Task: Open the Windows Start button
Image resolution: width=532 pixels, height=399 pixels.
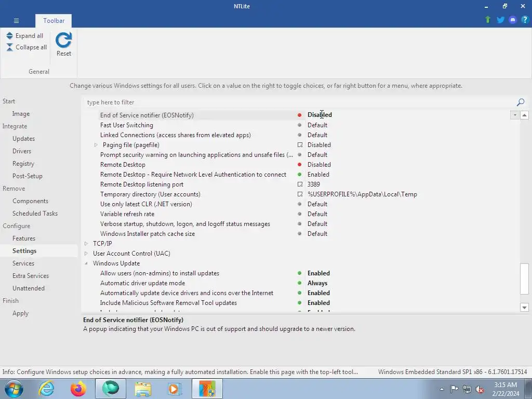Action: coord(14,389)
